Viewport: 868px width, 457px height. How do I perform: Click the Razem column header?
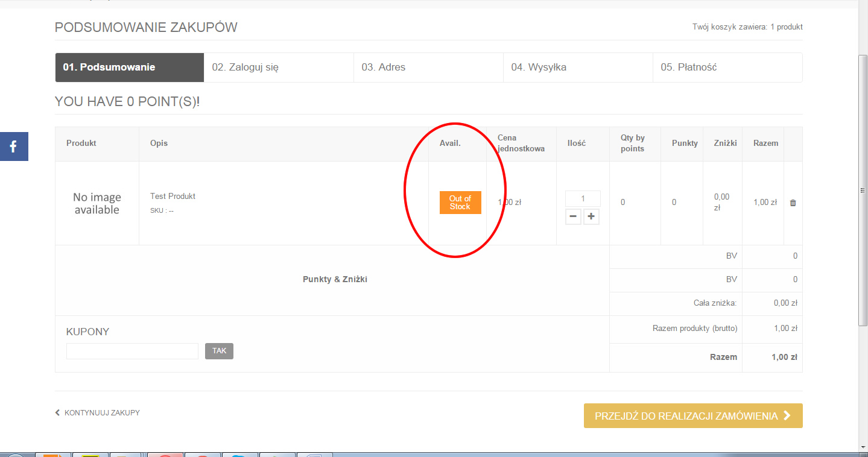point(765,143)
